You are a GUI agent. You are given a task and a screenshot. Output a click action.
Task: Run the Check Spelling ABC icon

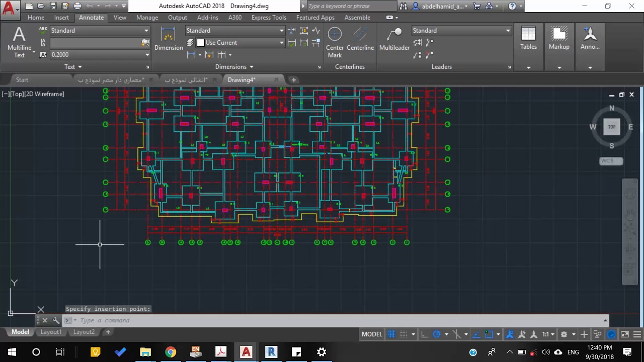point(43,30)
